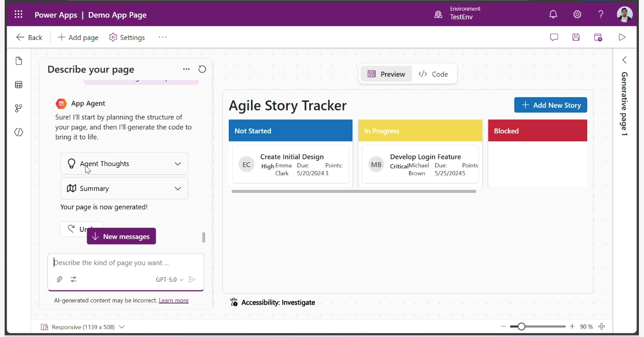Click the Play preview icon
644x337 pixels.
tap(622, 37)
